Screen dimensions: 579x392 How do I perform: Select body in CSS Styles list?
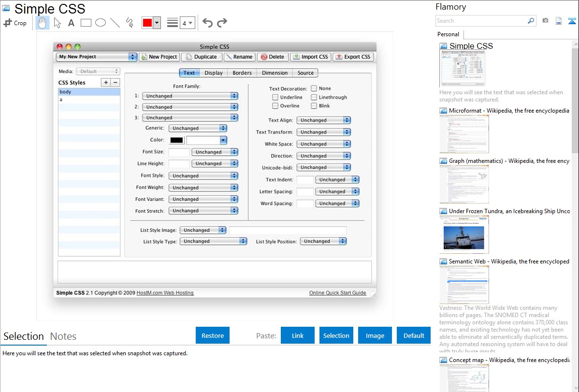89,92
